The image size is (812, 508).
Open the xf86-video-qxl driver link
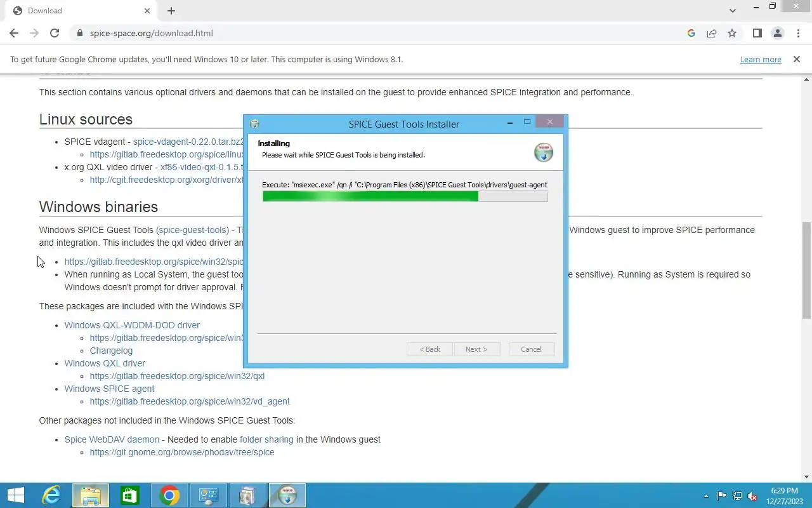click(202, 167)
